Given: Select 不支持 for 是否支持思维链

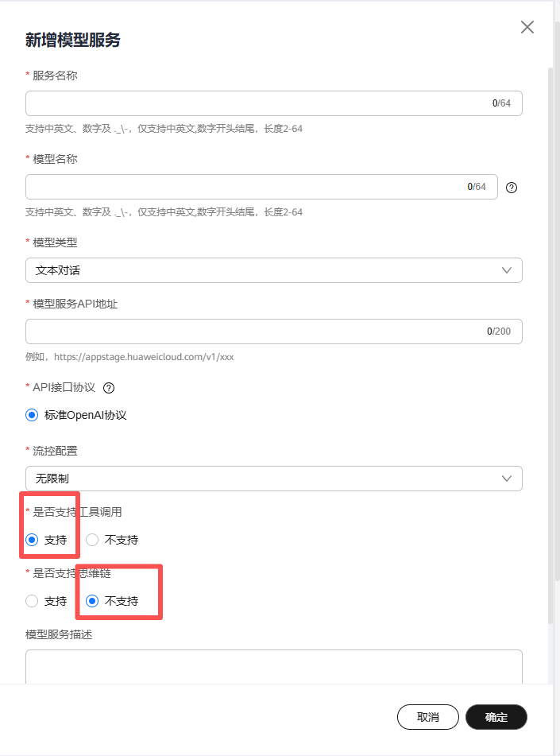Looking at the screenshot, I should [x=92, y=601].
